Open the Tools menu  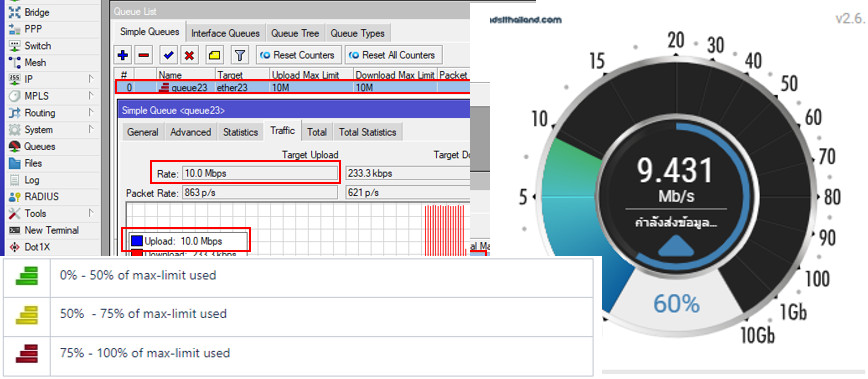[35, 213]
